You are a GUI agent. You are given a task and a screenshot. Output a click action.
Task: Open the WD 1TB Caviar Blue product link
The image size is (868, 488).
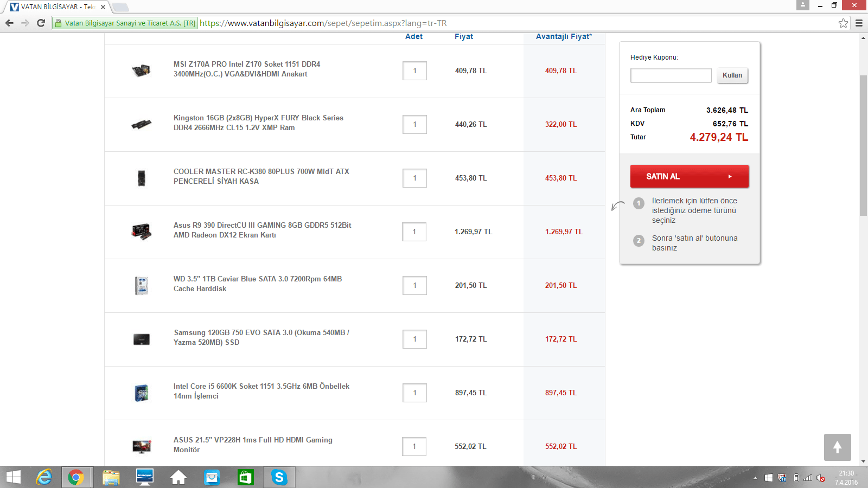point(258,284)
